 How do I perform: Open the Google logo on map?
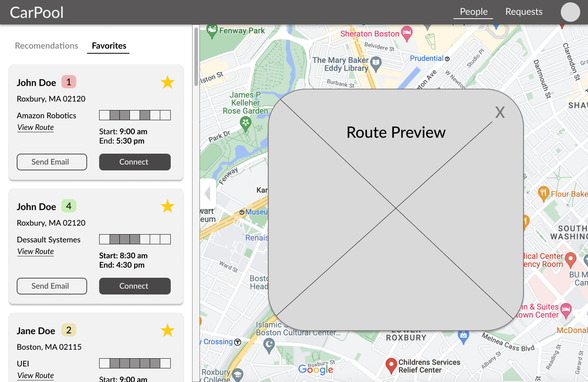pos(316,369)
